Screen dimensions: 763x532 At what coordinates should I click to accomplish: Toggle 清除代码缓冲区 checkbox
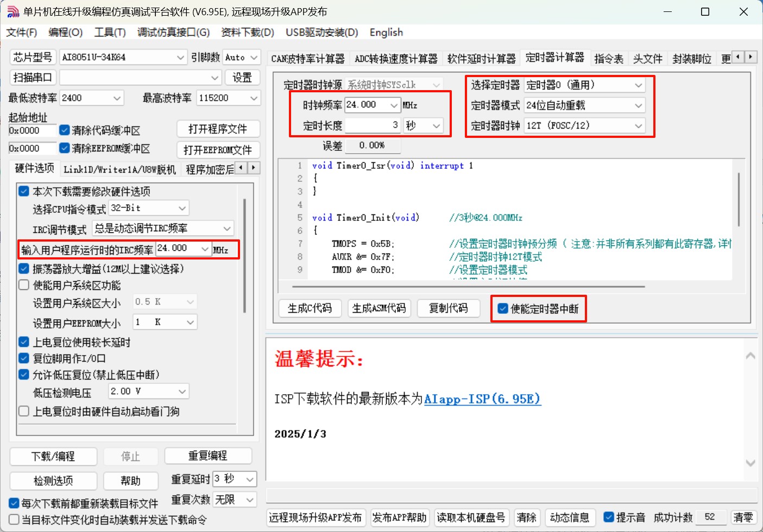pyautogui.click(x=65, y=130)
